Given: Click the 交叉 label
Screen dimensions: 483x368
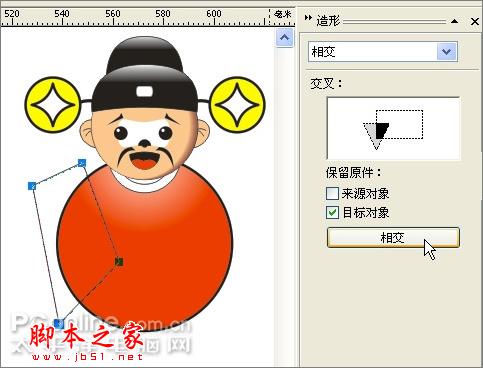Looking at the screenshot, I should (x=326, y=83).
